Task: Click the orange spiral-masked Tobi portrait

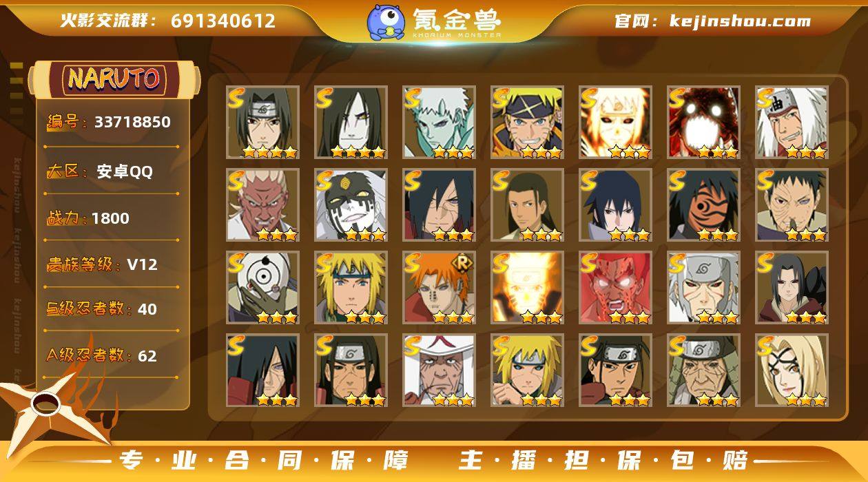Action: 703,205
